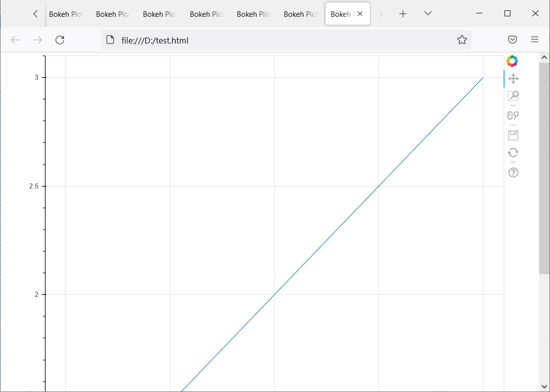Viewport: 550px width, 392px height.
Task: Open Bokeh help via the question mark icon
Action: tap(513, 172)
